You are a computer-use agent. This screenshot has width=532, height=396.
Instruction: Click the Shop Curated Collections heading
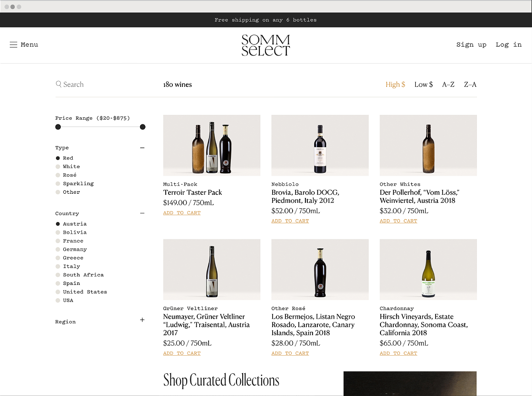click(221, 380)
